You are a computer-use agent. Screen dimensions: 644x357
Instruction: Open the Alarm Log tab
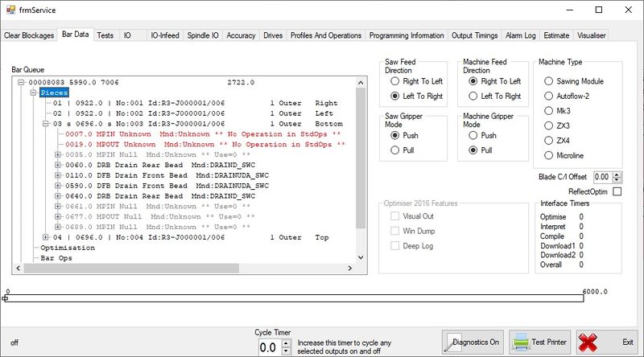[x=521, y=35]
